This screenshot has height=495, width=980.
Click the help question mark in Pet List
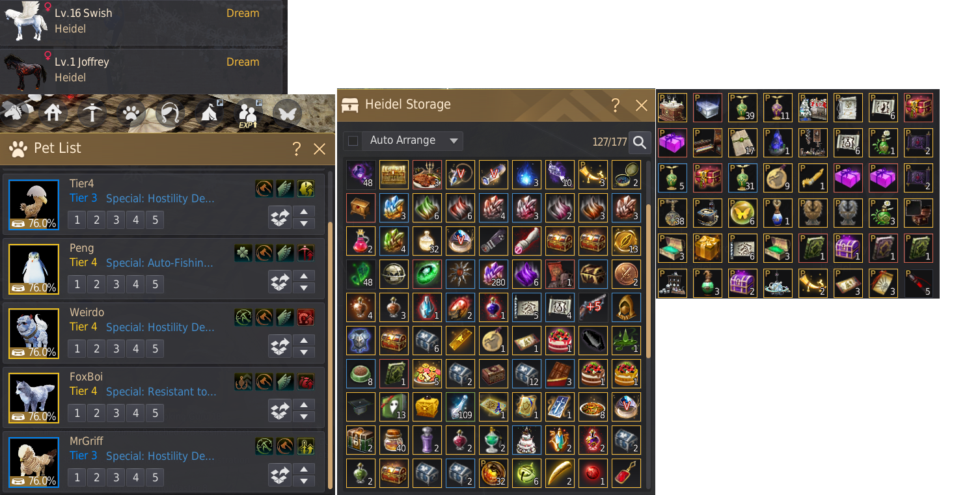(297, 149)
